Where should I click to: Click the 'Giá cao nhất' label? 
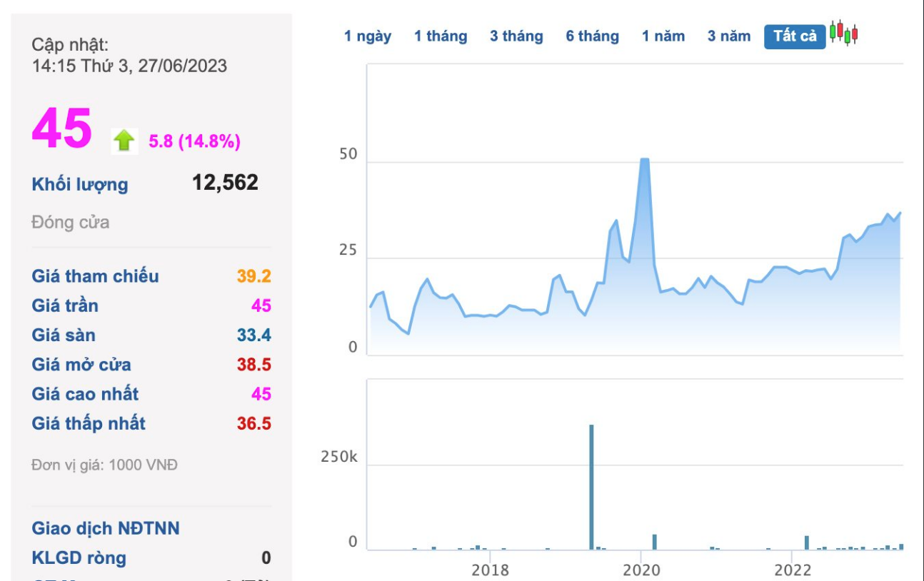coord(85,394)
